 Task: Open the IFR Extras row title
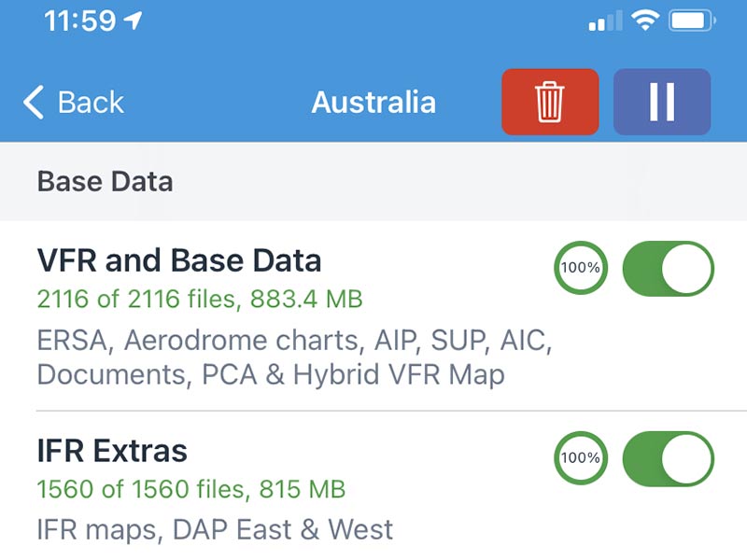pos(112,451)
